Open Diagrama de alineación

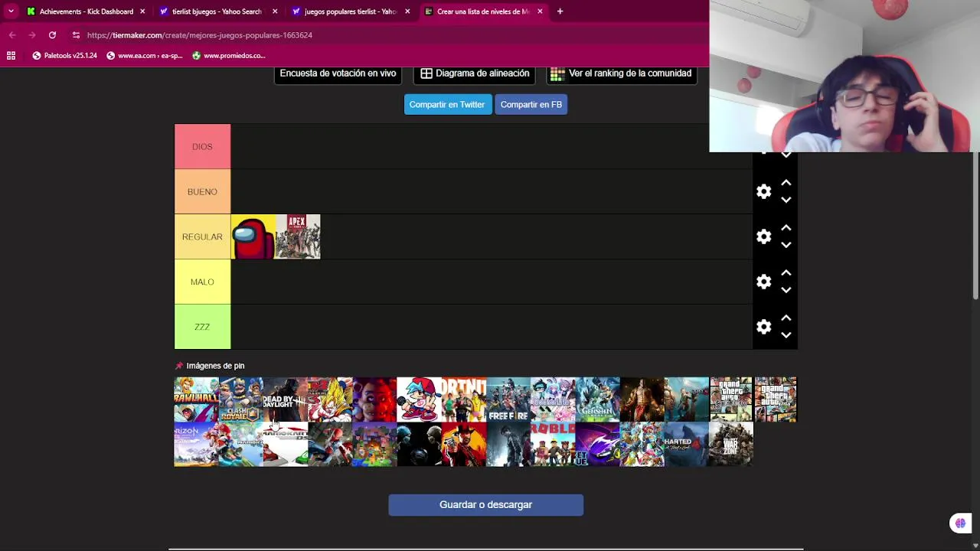coord(475,73)
